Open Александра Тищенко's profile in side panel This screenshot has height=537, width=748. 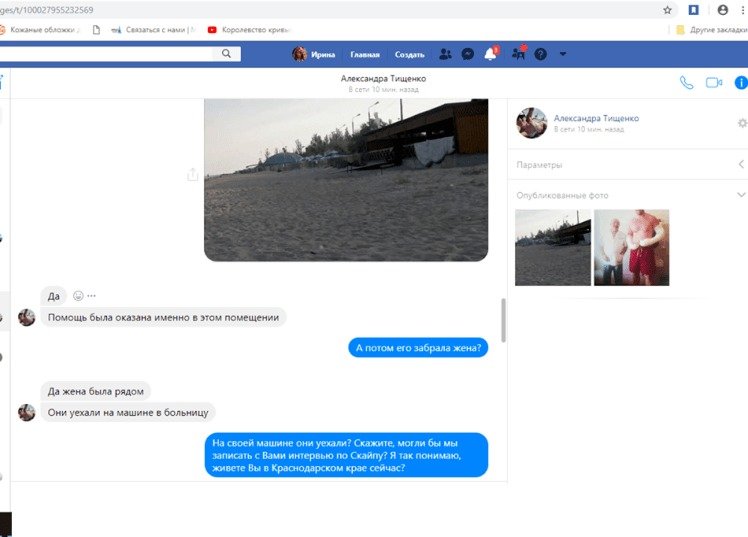tap(595, 118)
